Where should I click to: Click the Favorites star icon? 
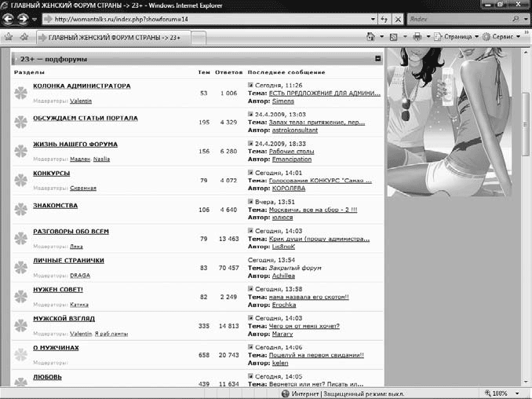[9, 37]
